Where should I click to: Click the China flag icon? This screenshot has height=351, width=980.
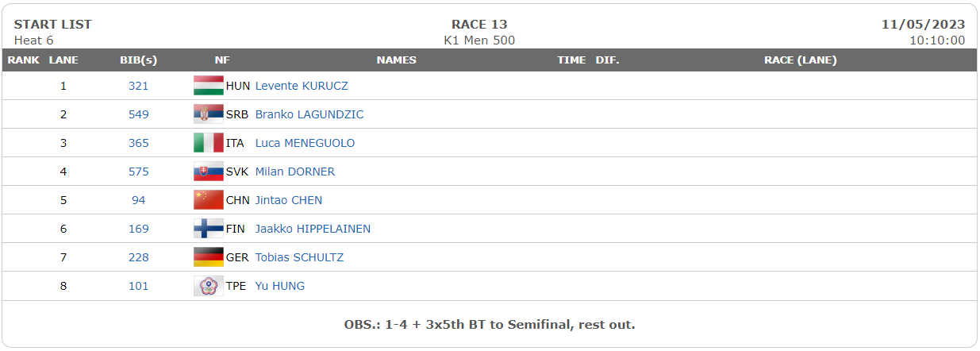click(x=209, y=200)
